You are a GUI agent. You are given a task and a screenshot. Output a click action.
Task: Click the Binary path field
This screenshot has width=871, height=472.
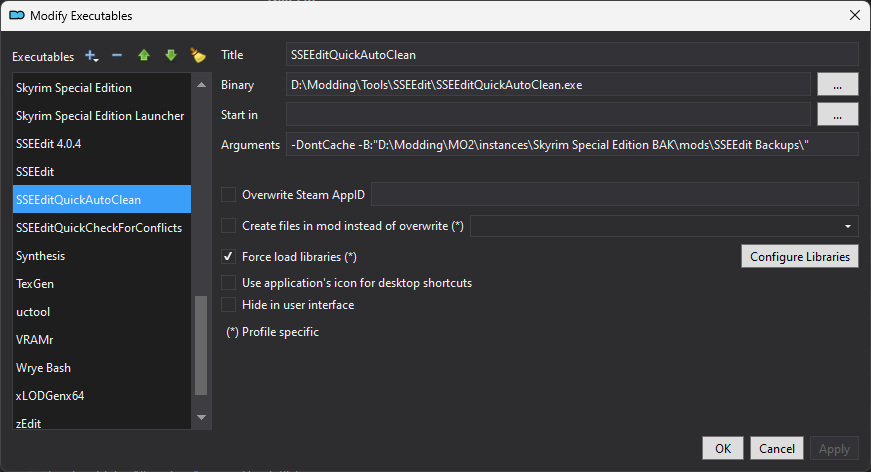pyautogui.click(x=548, y=84)
